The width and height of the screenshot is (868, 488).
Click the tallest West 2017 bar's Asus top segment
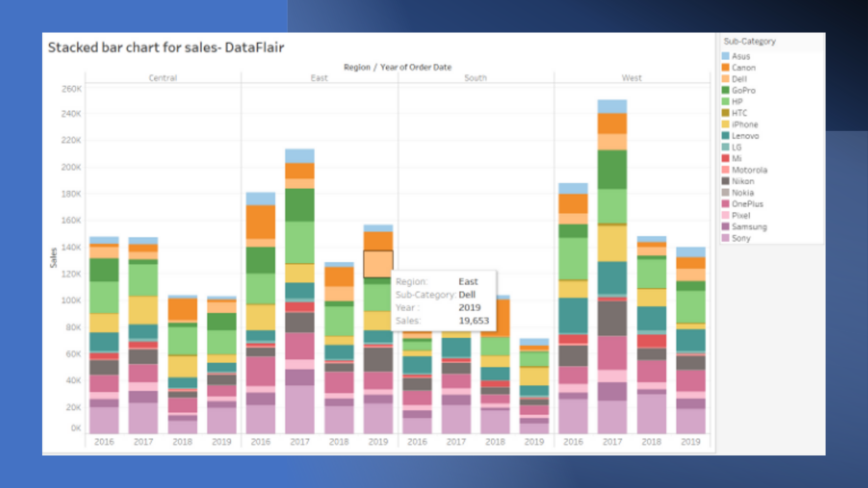click(612, 106)
